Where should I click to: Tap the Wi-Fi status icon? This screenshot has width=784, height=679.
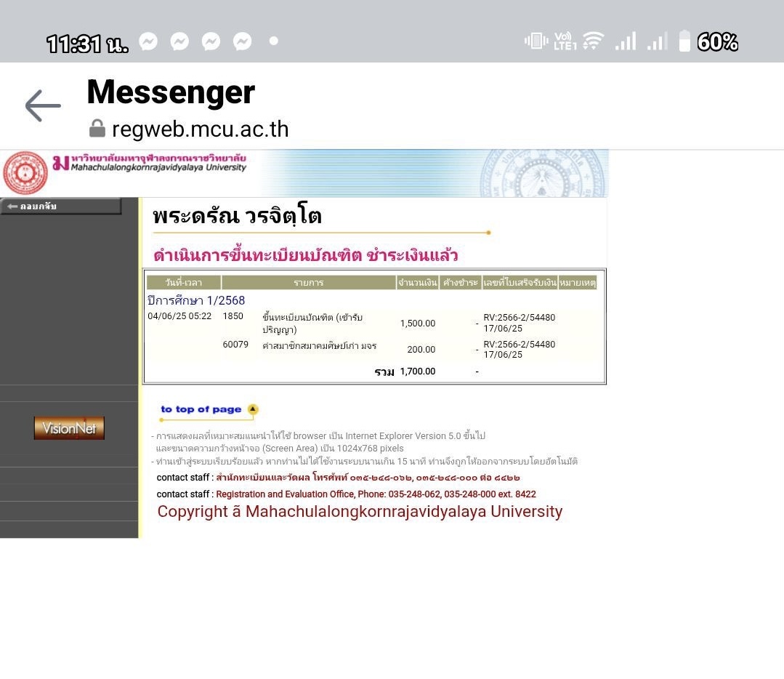click(593, 41)
